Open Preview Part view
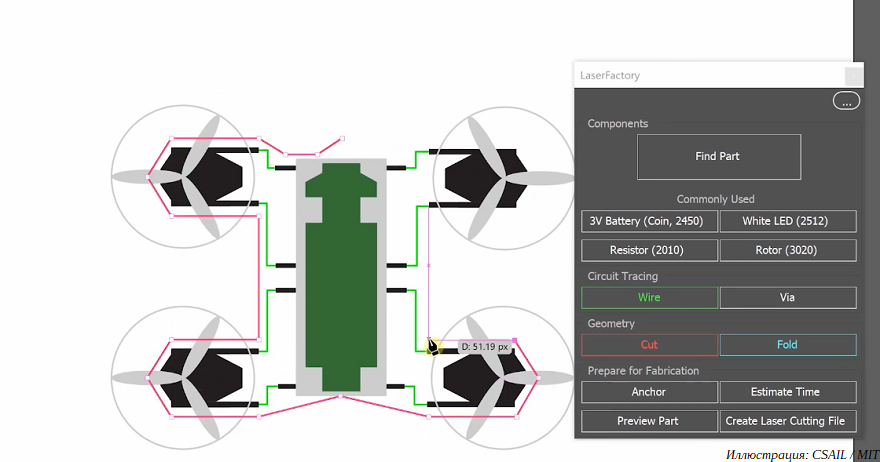The height and width of the screenshot is (462, 880). (649, 421)
